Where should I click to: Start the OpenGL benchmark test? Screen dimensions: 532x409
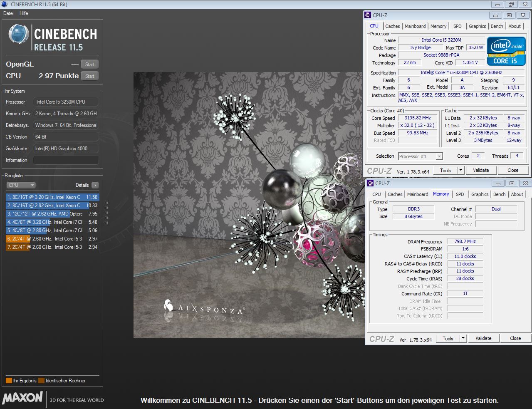click(x=90, y=64)
